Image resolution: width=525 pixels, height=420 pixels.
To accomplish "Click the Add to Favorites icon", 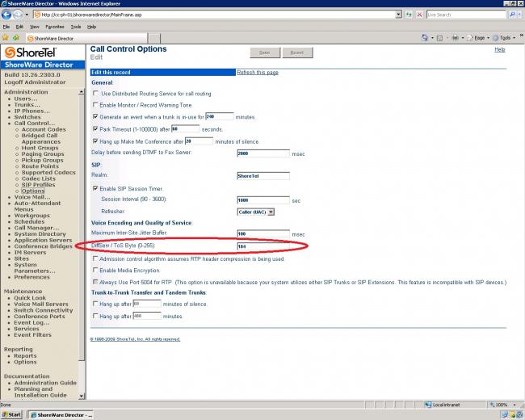I will click(x=15, y=38).
